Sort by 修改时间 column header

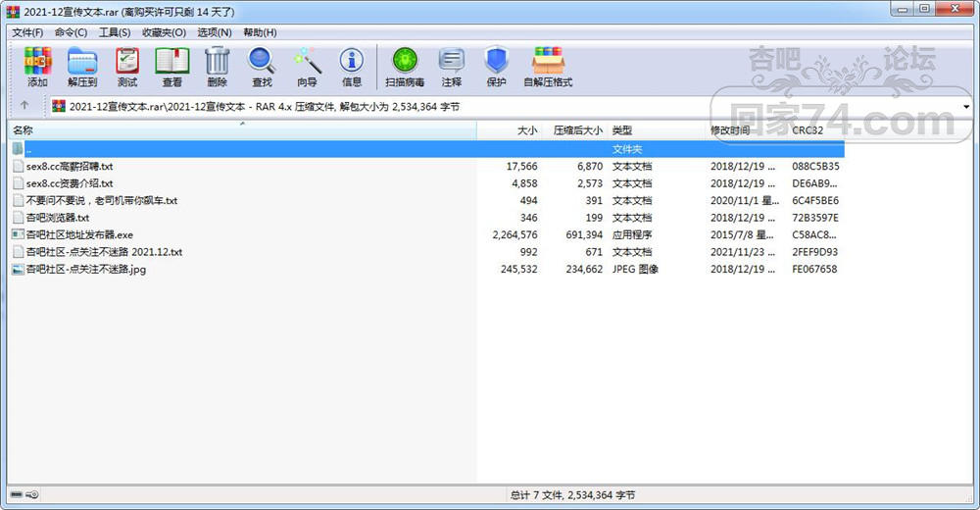746,130
